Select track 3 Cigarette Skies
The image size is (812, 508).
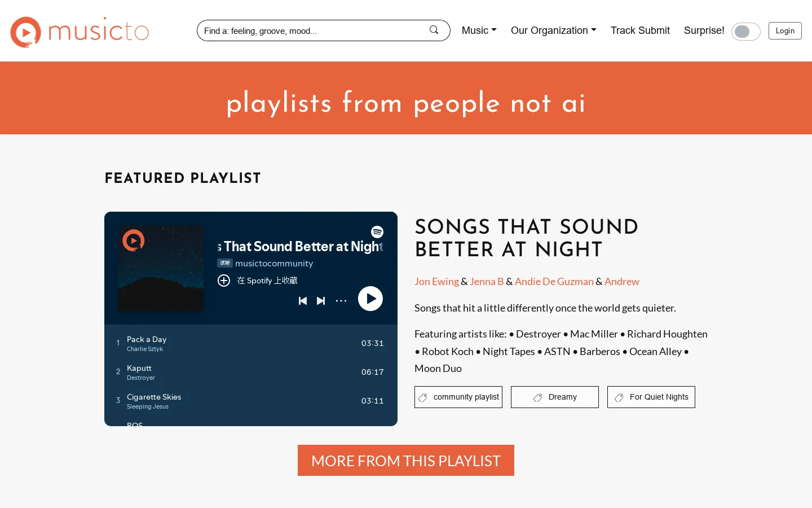point(251,401)
